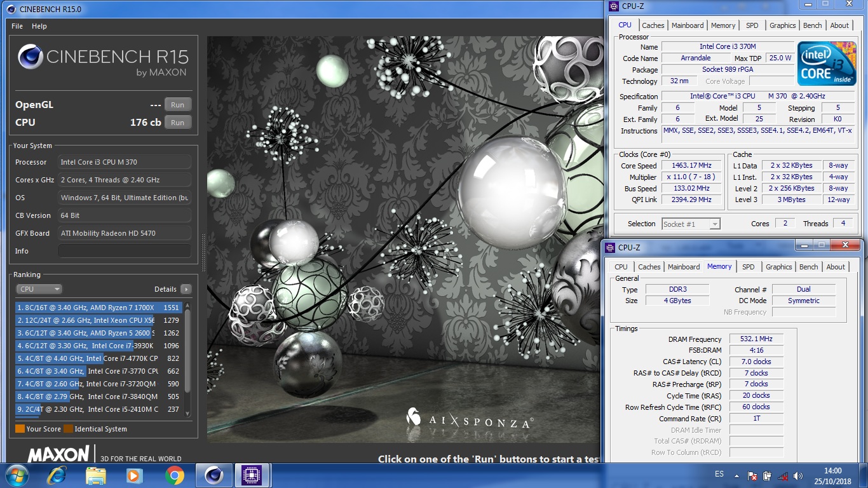Open CPU tab in Memory CPU-Z window
868x488 pixels.
621,267
